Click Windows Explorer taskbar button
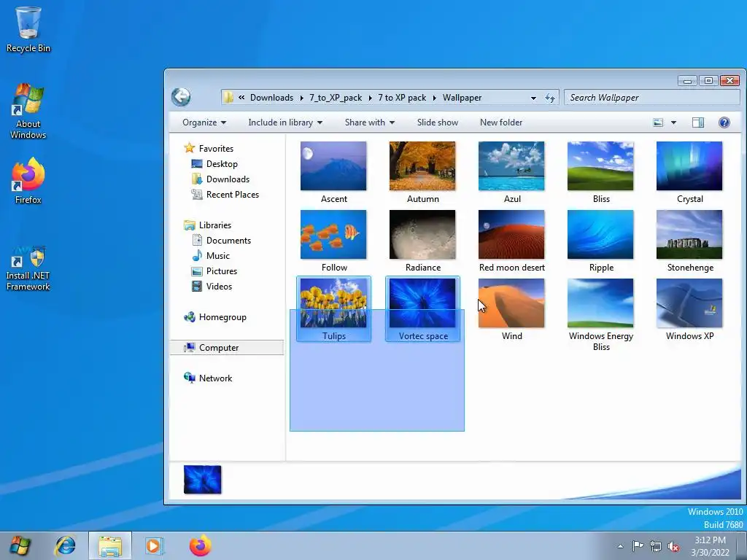 (x=110, y=545)
